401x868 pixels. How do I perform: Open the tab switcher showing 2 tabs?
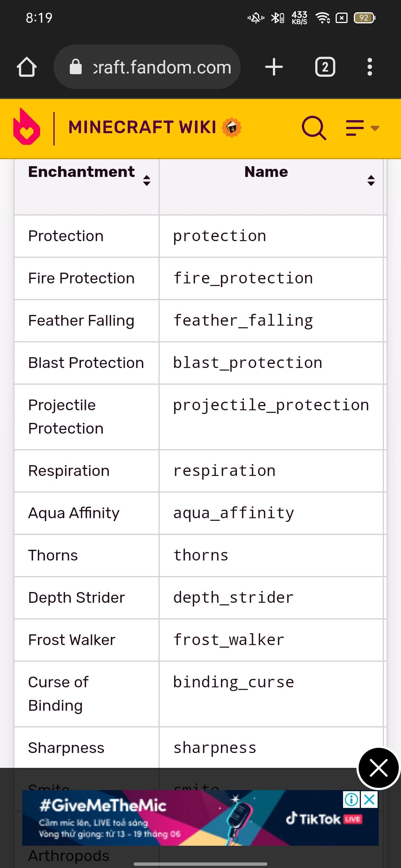325,67
